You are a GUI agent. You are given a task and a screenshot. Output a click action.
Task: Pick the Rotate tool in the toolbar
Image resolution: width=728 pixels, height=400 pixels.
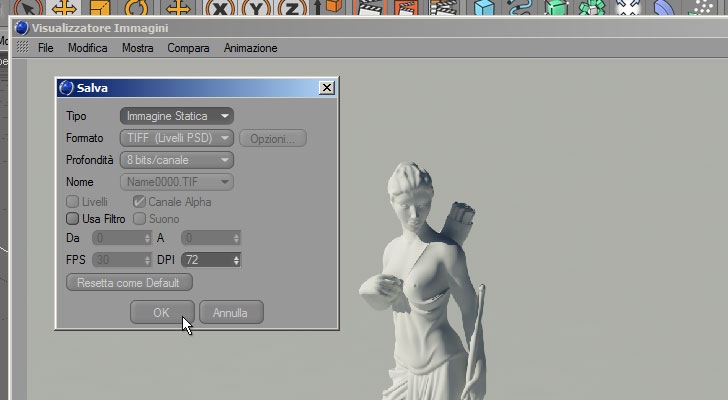click(x=136, y=7)
